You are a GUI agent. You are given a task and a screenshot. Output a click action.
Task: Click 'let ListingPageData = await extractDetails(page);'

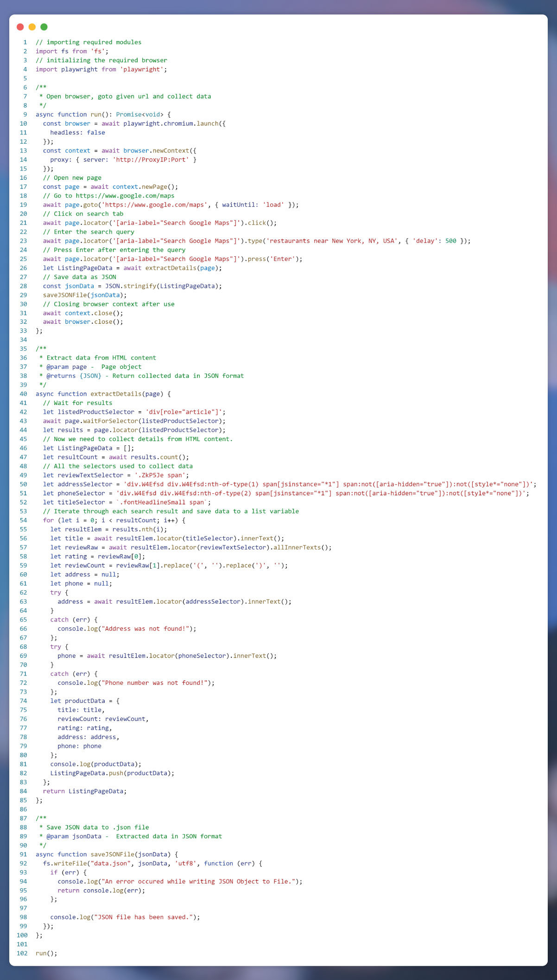click(133, 268)
